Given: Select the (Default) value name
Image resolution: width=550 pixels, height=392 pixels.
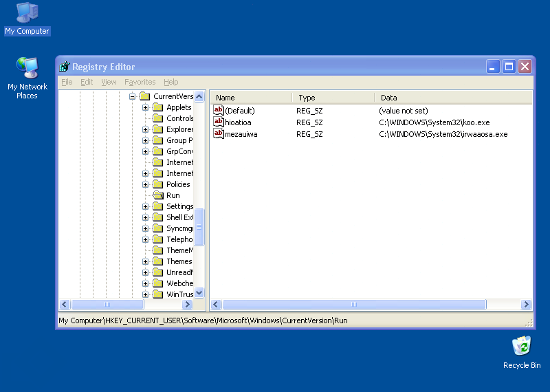Looking at the screenshot, I should 240,111.
